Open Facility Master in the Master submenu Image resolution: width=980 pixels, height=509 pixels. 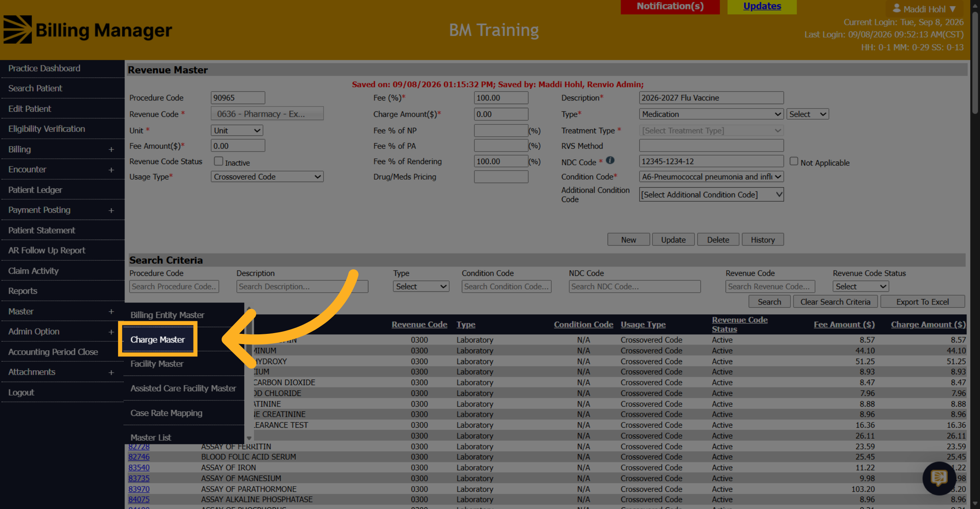click(157, 364)
